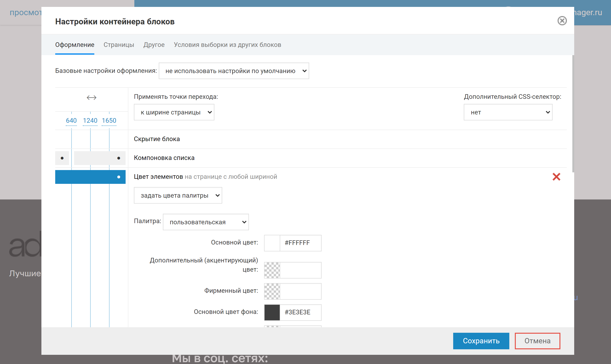
Task: Click the dot toggle left of Компоновка списка
Action: pyautogui.click(x=62, y=158)
